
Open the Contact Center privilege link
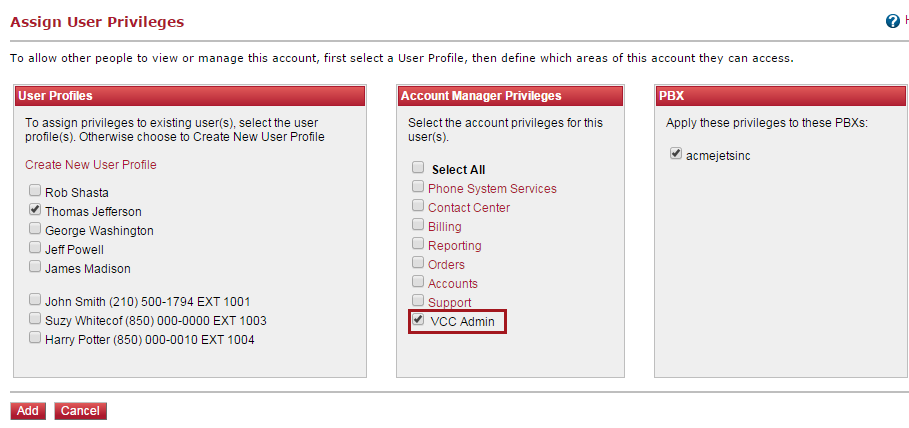point(469,208)
